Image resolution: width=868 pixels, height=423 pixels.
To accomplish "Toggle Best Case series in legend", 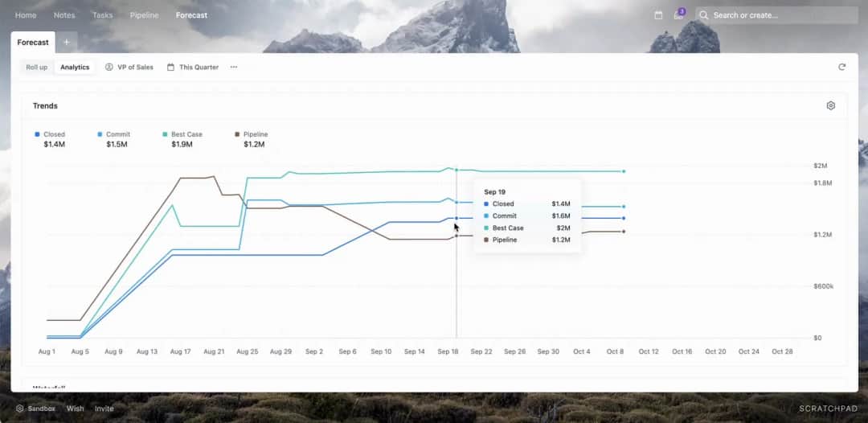I will pos(182,134).
